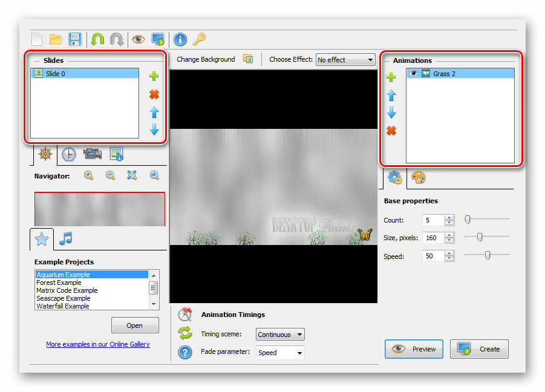Click the Preview button
Image resolution: width=545 pixels, height=392 pixels.
point(414,349)
